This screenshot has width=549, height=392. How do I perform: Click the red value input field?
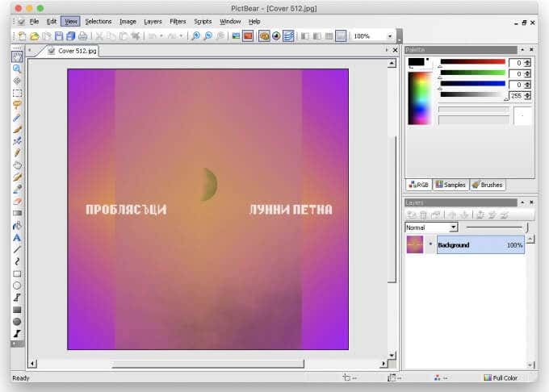point(516,63)
